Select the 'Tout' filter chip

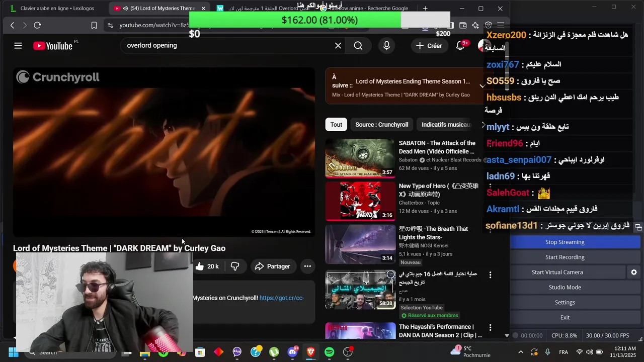336,125
